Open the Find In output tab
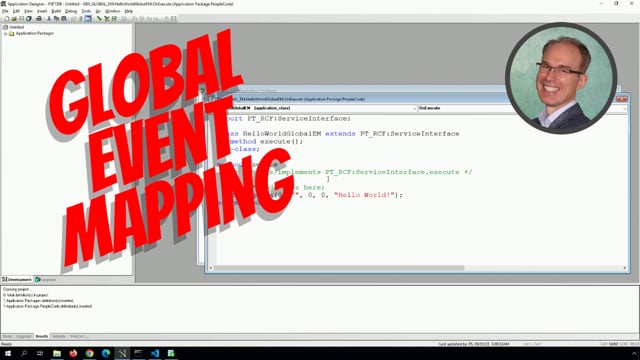 79,336
